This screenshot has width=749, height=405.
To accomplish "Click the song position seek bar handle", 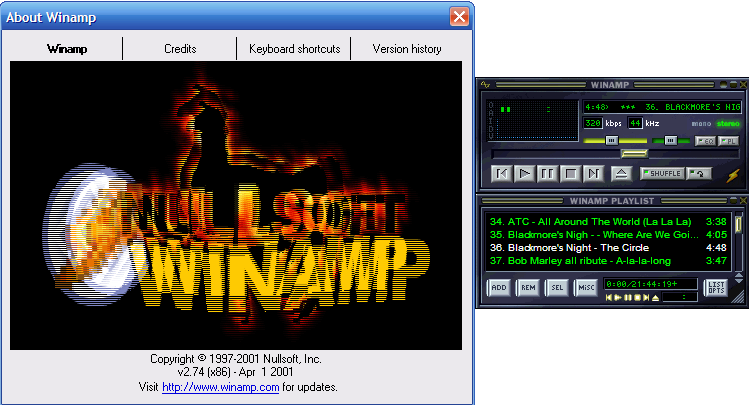I will (x=634, y=153).
